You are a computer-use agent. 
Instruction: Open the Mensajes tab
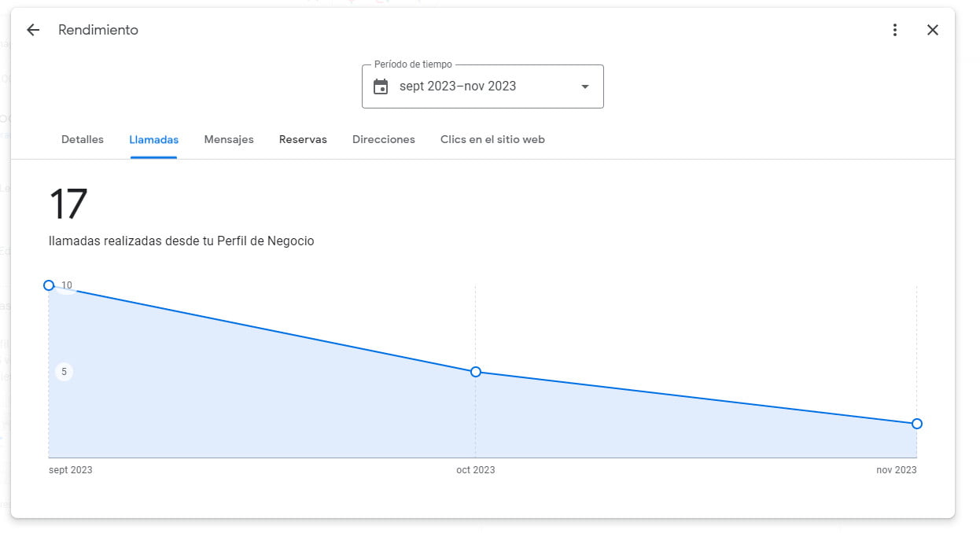229,139
